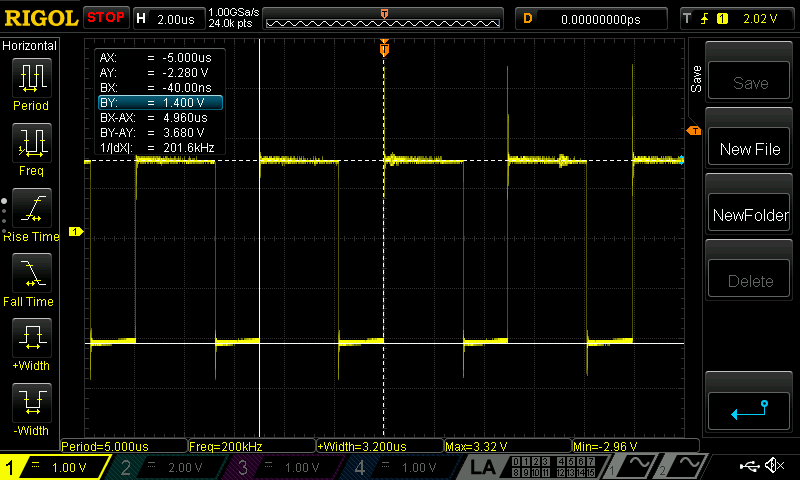Open the LA logic analyzer panel
This screenshot has width=800, height=480.
483,467
